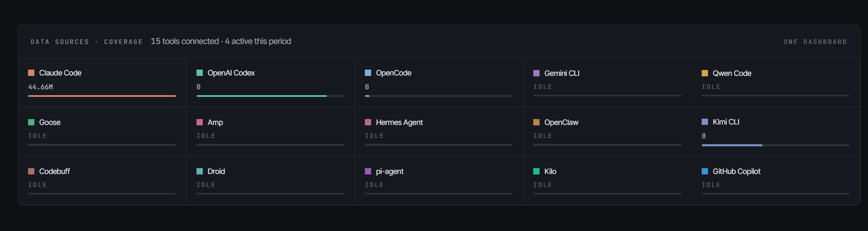This screenshot has height=231, width=868.
Task: Click the '15 tools connected' summary text
Action: (185, 41)
